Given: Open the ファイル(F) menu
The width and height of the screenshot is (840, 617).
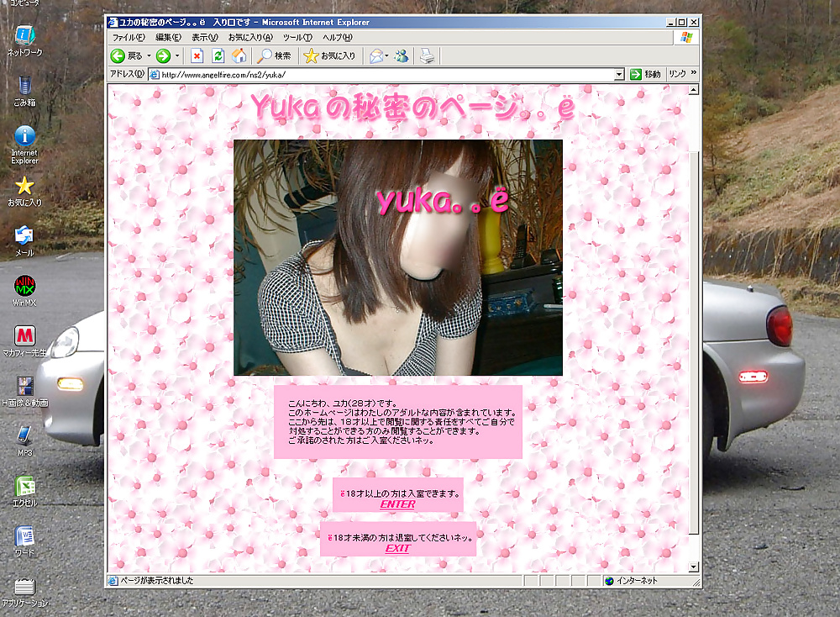Looking at the screenshot, I should (x=128, y=38).
